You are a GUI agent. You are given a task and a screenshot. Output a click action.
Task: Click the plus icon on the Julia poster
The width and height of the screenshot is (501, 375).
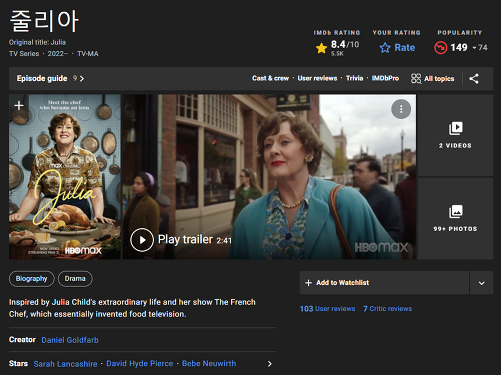tap(19, 106)
